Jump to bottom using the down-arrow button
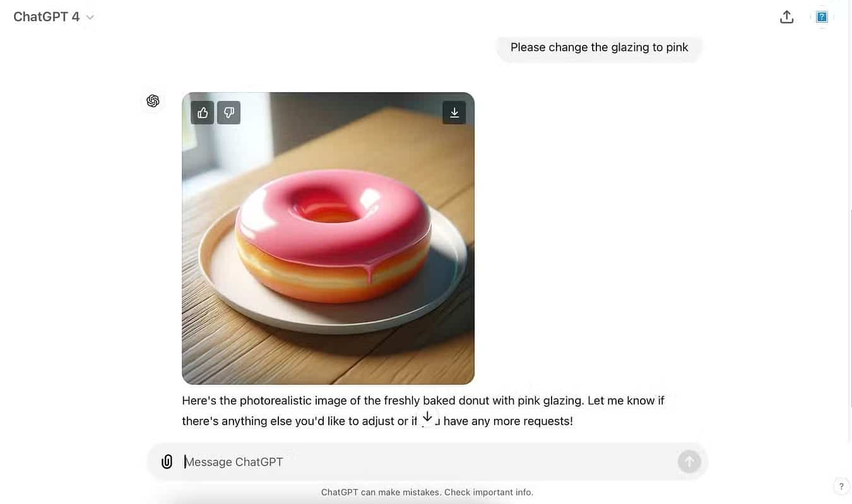Image resolution: width=852 pixels, height=504 pixels. [x=427, y=416]
